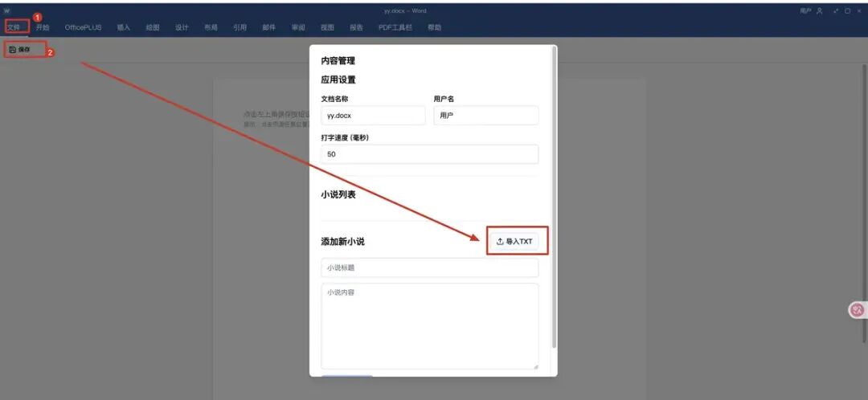The image size is (868, 400).
Task: Open the 帮助 tab
Action: 435,27
